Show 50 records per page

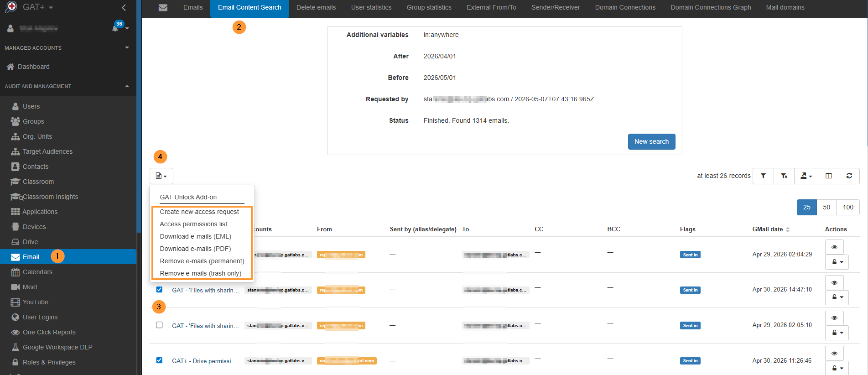[x=826, y=207]
